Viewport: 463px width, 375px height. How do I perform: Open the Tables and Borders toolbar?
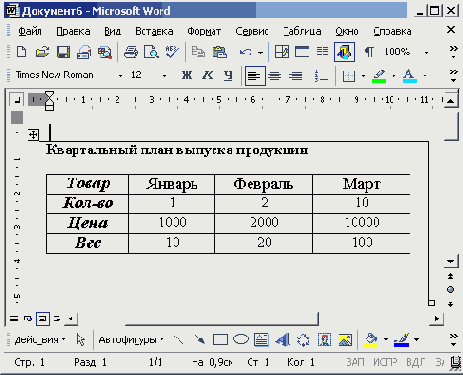pos(282,52)
